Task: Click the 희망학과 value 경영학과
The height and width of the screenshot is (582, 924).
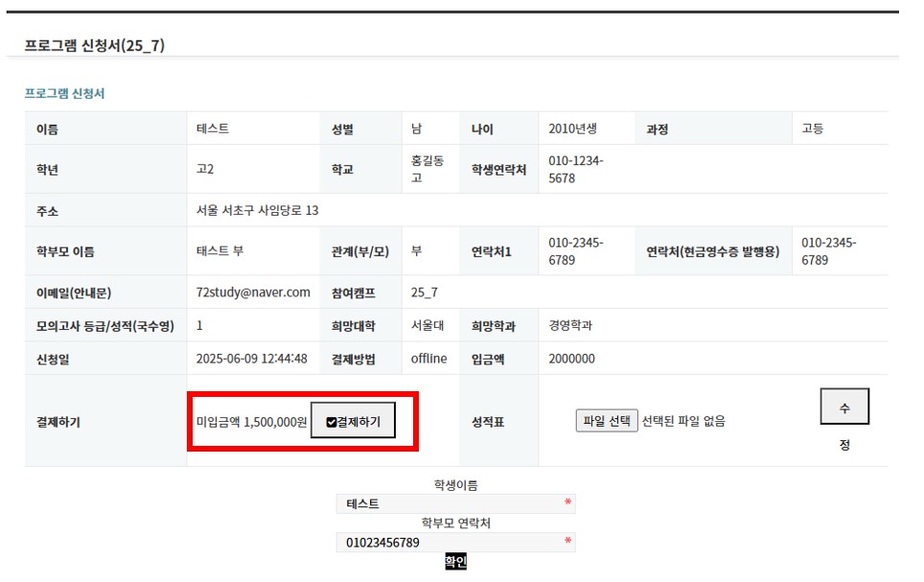Action: (x=570, y=325)
